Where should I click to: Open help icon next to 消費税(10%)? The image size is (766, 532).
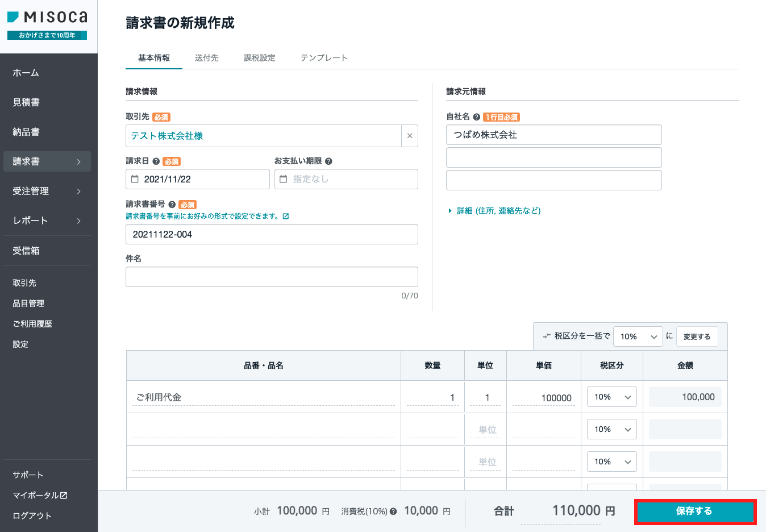(393, 512)
